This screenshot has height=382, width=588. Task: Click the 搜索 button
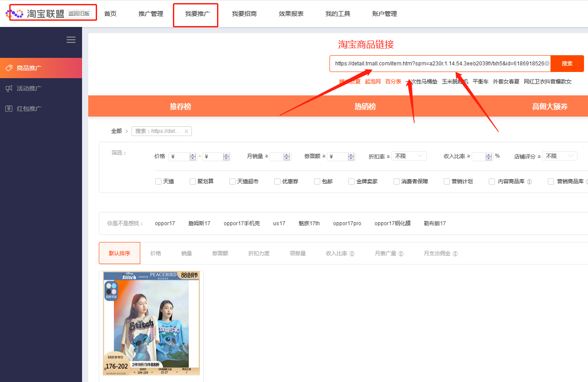[x=567, y=63]
